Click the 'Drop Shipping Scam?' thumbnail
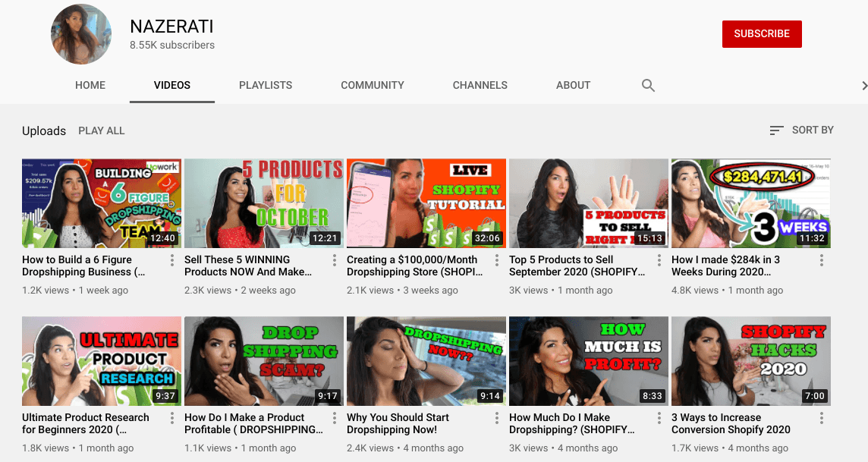The width and height of the screenshot is (868, 462). (x=264, y=361)
